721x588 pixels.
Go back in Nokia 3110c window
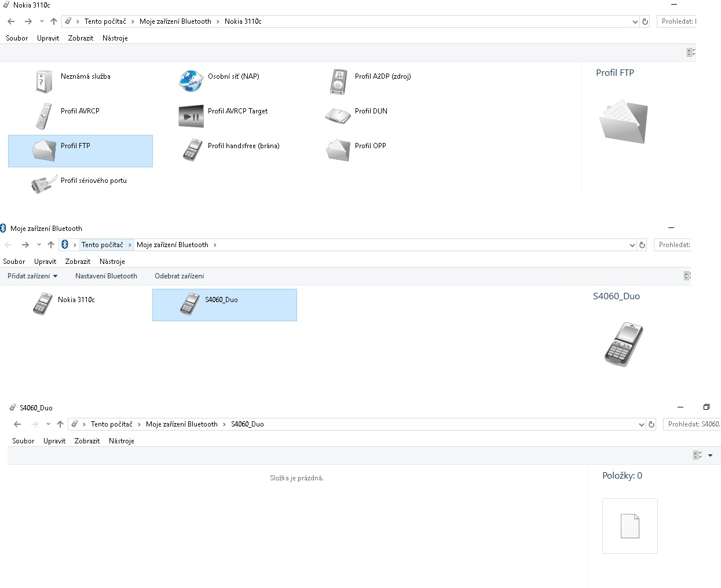[x=11, y=21]
